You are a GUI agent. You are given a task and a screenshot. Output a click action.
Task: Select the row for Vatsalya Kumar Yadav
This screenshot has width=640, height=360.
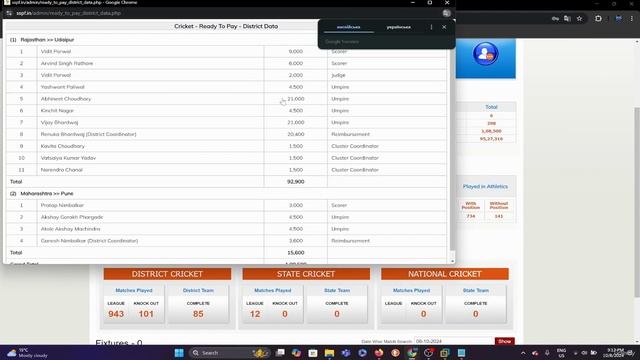pyautogui.click(x=227, y=158)
